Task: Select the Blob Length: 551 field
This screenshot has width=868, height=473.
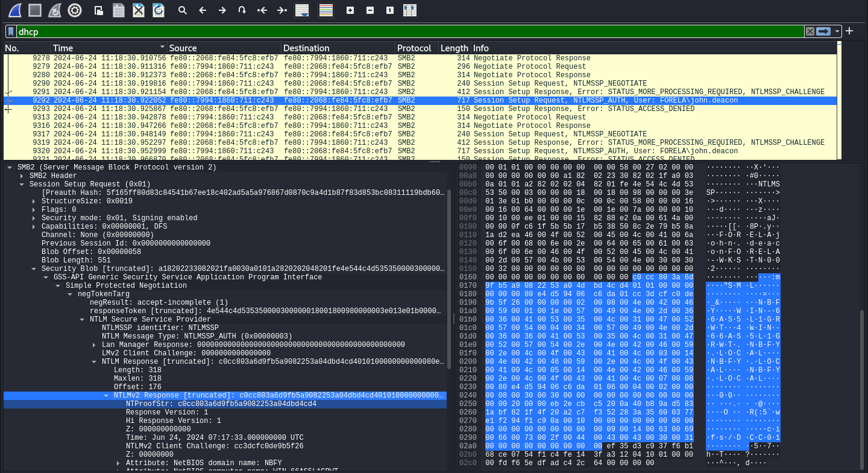Action: pos(225,260)
